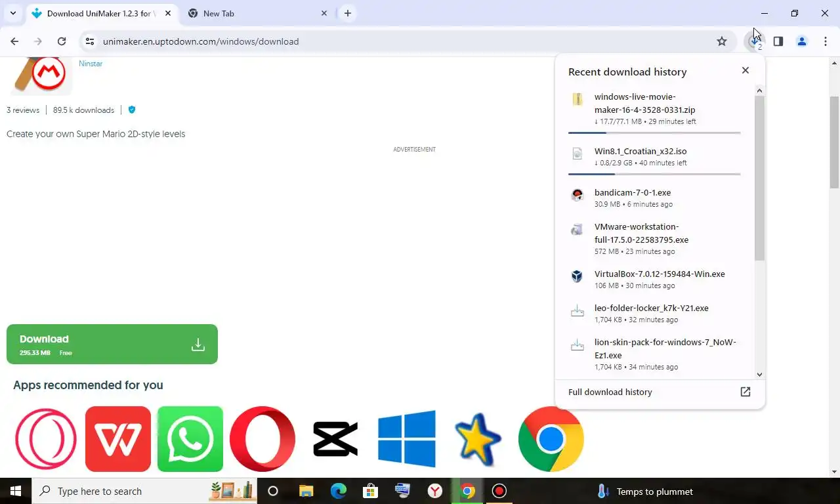840x504 pixels.
Task: Open the side panel icon
Action: (x=778, y=41)
